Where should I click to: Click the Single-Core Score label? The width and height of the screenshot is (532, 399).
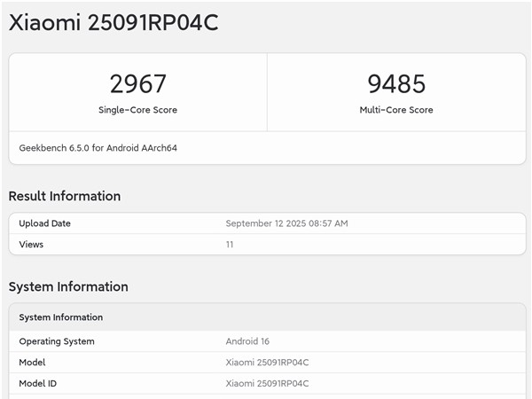pyautogui.click(x=137, y=110)
